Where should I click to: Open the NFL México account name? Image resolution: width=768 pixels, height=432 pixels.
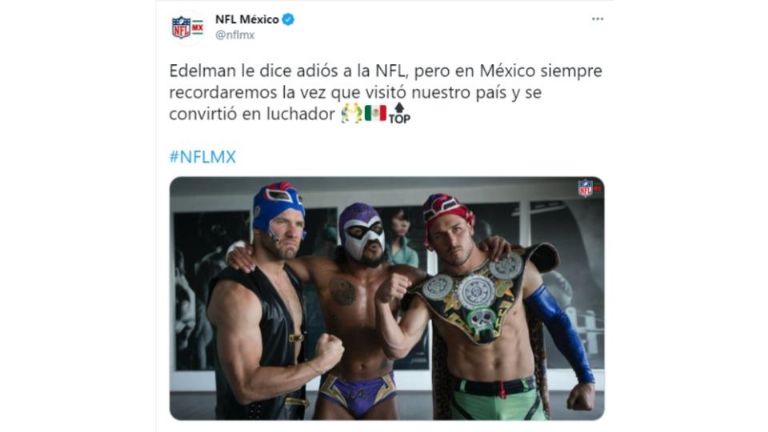[247, 20]
